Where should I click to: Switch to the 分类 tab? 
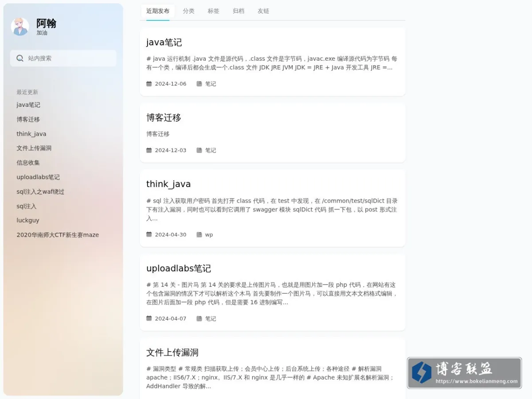tap(188, 11)
